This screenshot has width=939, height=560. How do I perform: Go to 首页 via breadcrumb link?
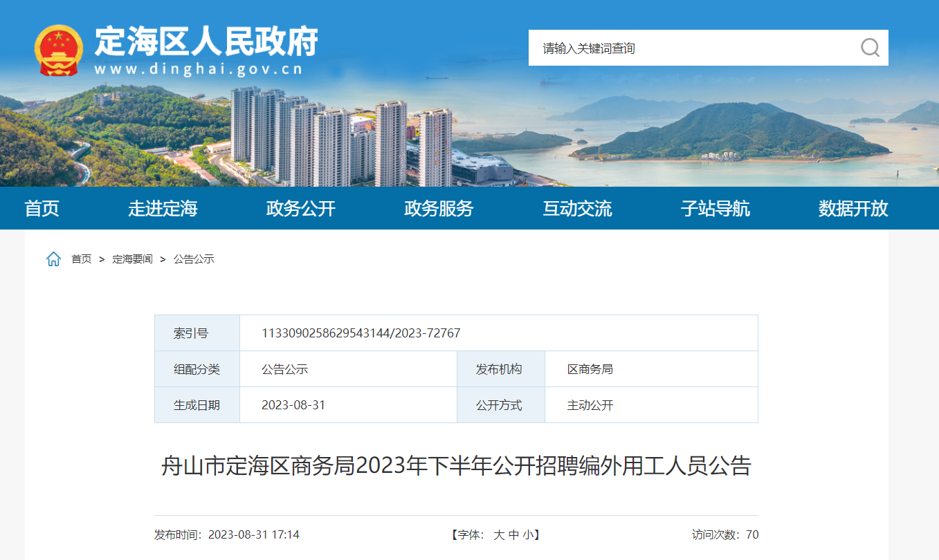tap(82, 259)
